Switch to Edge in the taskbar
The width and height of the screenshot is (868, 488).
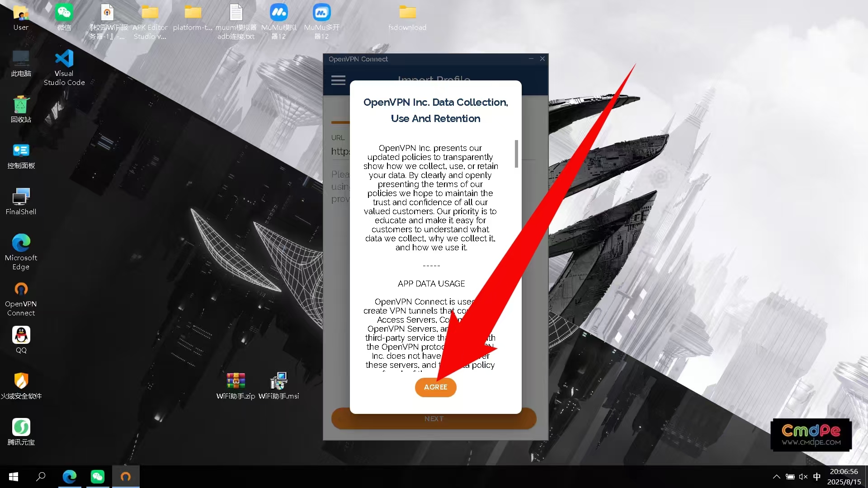pyautogui.click(x=70, y=477)
